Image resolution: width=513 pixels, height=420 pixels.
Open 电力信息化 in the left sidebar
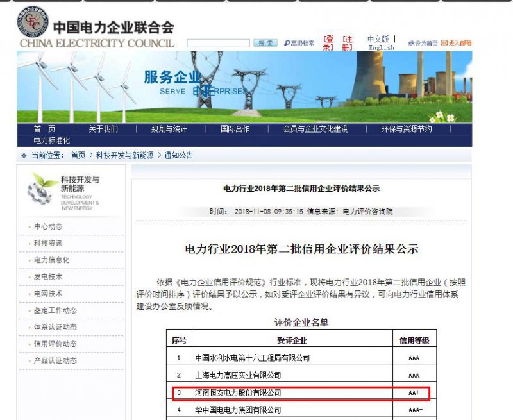point(52,260)
